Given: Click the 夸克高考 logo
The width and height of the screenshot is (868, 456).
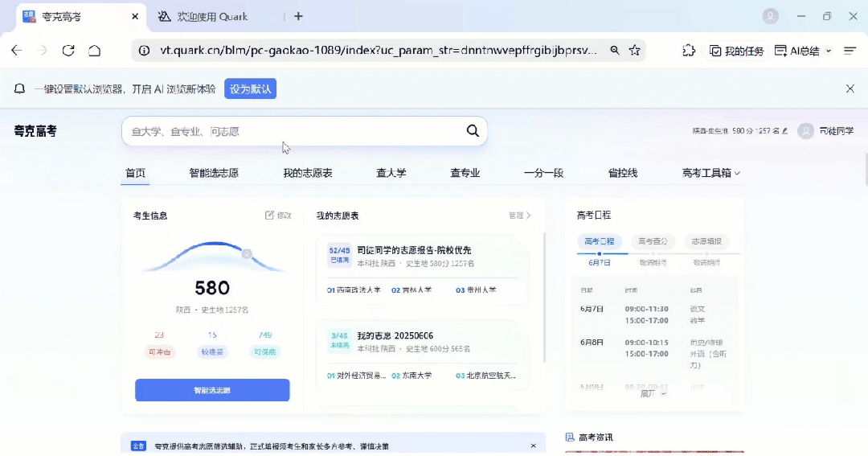Looking at the screenshot, I should [35, 131].
